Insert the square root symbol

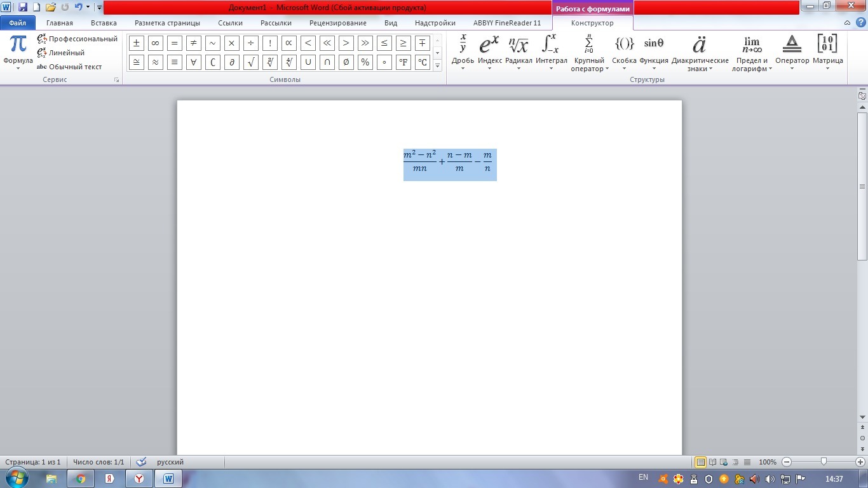point(250,62)
